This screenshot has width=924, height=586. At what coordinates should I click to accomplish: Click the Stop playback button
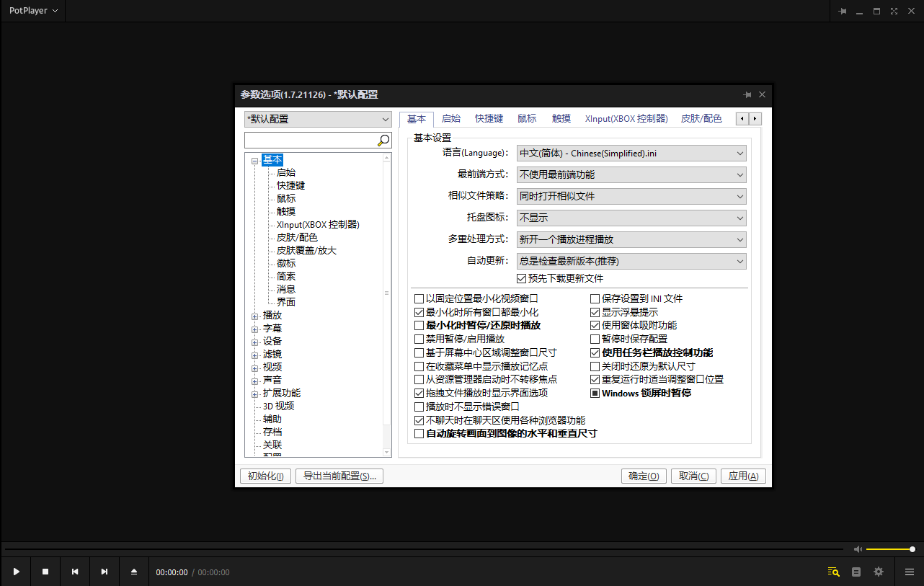[x=45, y=572]
